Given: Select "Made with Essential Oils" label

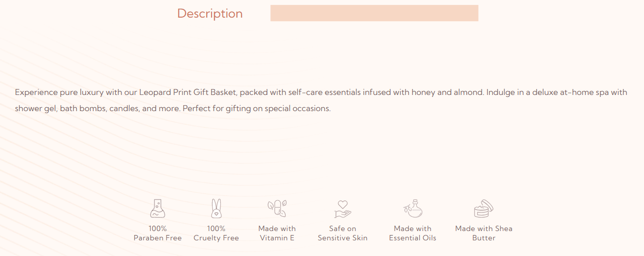Looking at the screenshot, I should click(412, 233).
